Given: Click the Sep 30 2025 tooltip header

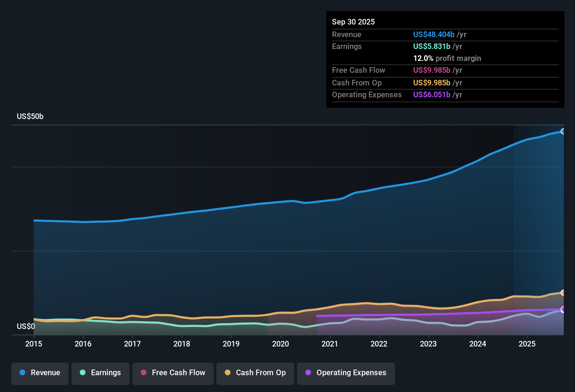Looking at the screenshot, I should (x=353, y=22).
